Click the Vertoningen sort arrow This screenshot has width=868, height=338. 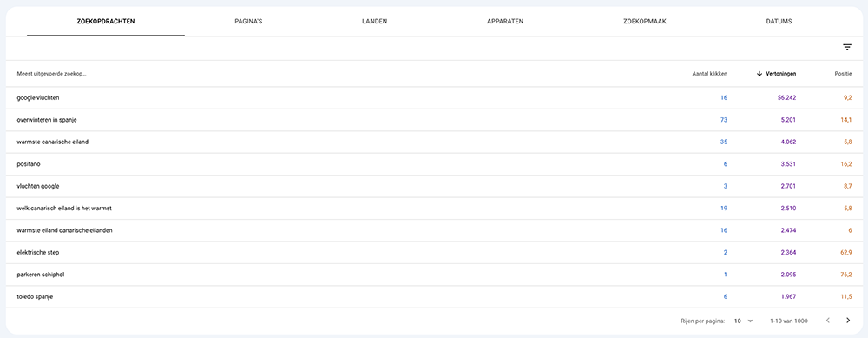click(759, 74)
